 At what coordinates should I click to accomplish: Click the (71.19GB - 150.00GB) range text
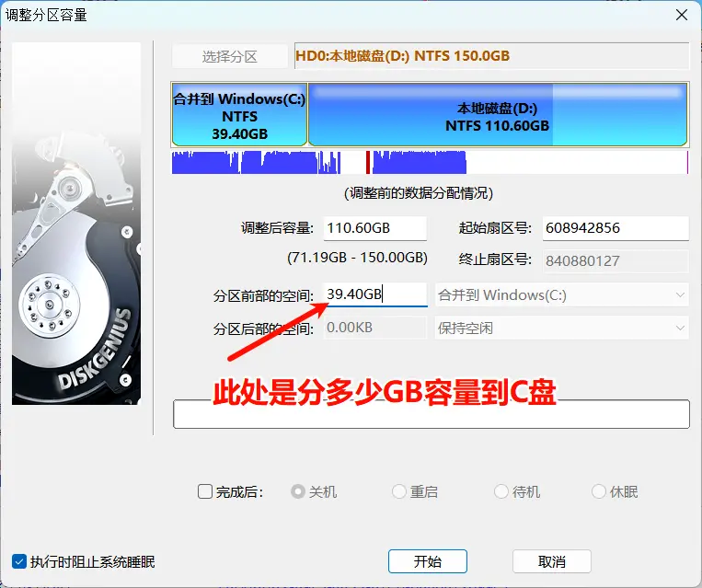pyautogui.click(x=357, y=258)
